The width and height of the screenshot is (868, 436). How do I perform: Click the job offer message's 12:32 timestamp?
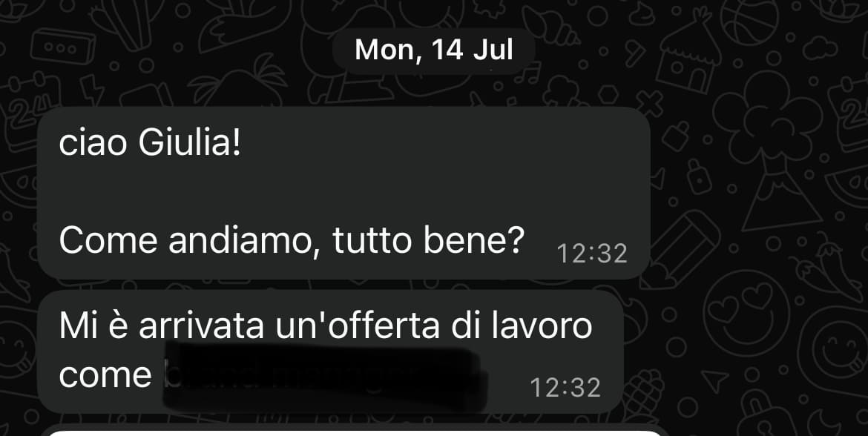coord(565,388)
